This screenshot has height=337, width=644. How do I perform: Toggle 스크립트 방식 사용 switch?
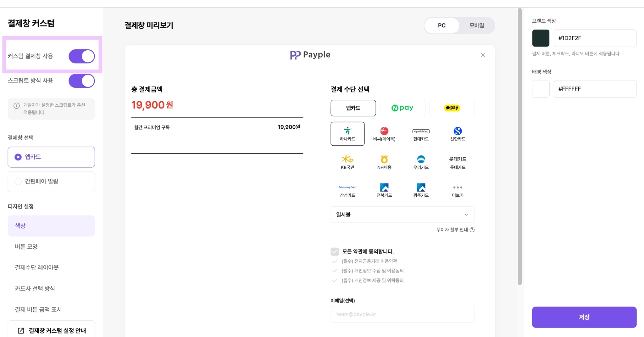[82, 81]
